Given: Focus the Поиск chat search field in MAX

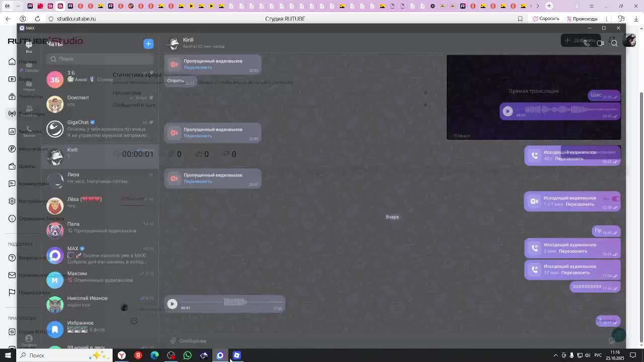Looking at the screenshot, I should 101,59.
